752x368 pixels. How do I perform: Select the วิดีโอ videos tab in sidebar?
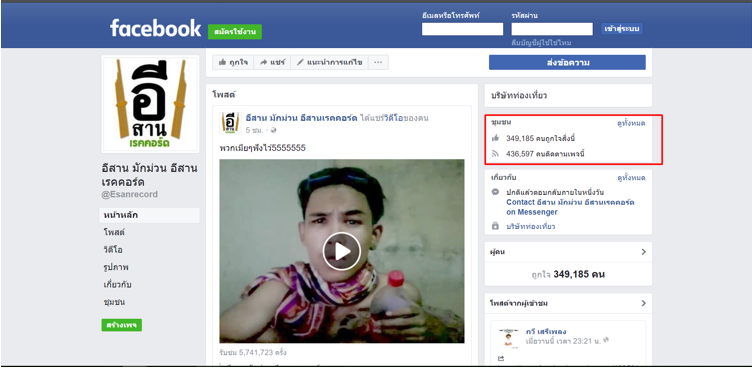tap(113, 250)
